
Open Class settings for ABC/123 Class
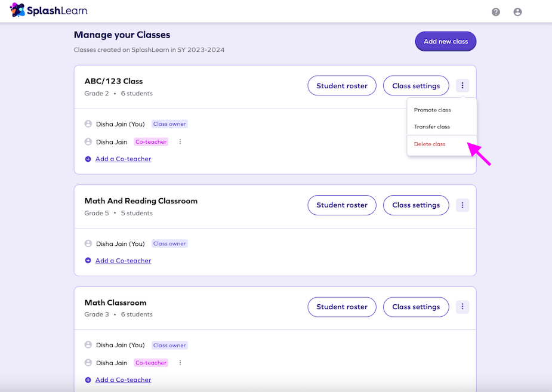pos(416,85)
